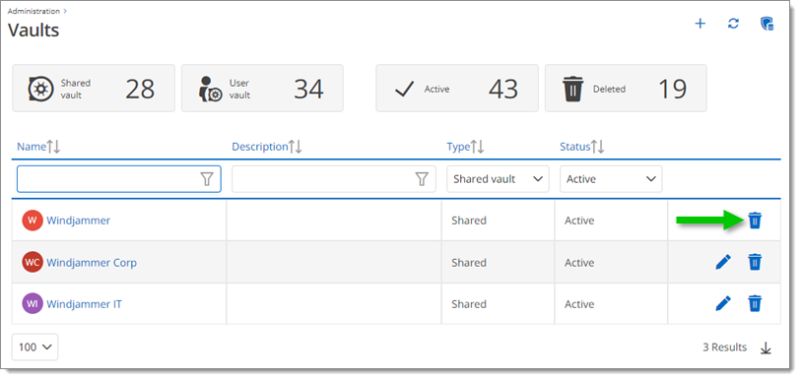The image size is (800, 379).
Task: Filter by the User vault card
Action: (x=262, y=88)
